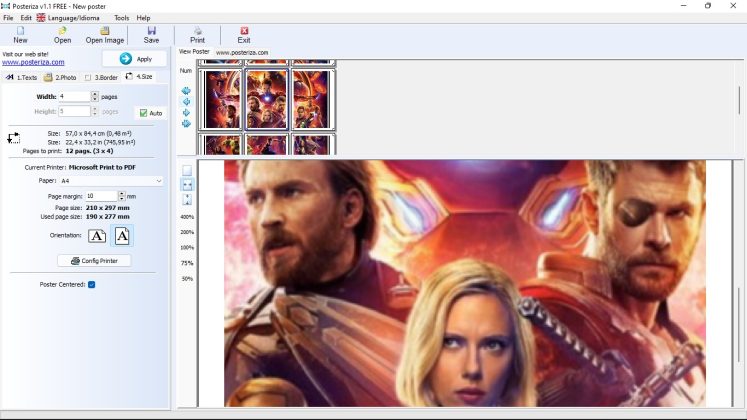This screenshot has width=747, height=420.
Task: Click inside the Width pages input field
Action: pyautogui.click(x=74, y=96)
